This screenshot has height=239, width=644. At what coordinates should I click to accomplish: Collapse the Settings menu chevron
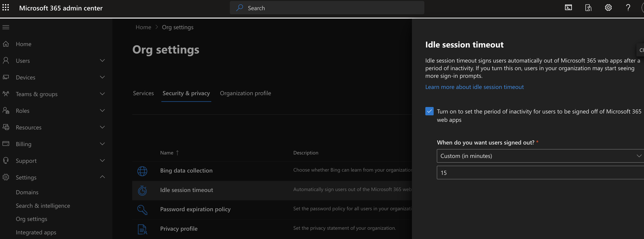[x=102, y=177]
